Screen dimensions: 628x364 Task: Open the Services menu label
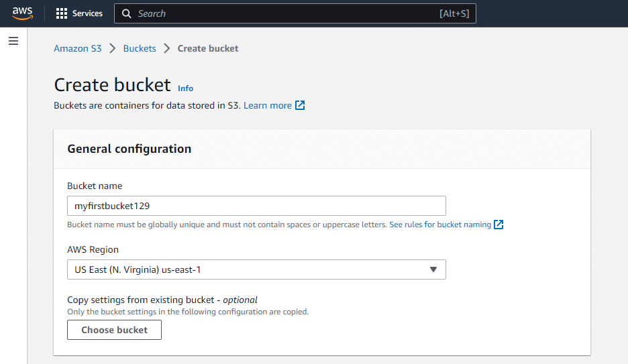[87, 13]
